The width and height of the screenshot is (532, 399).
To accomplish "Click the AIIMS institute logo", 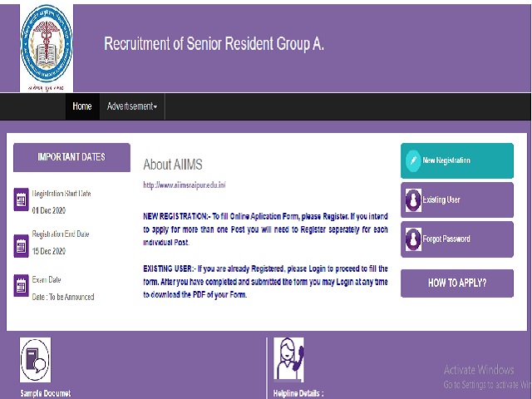I will [47, 48].
